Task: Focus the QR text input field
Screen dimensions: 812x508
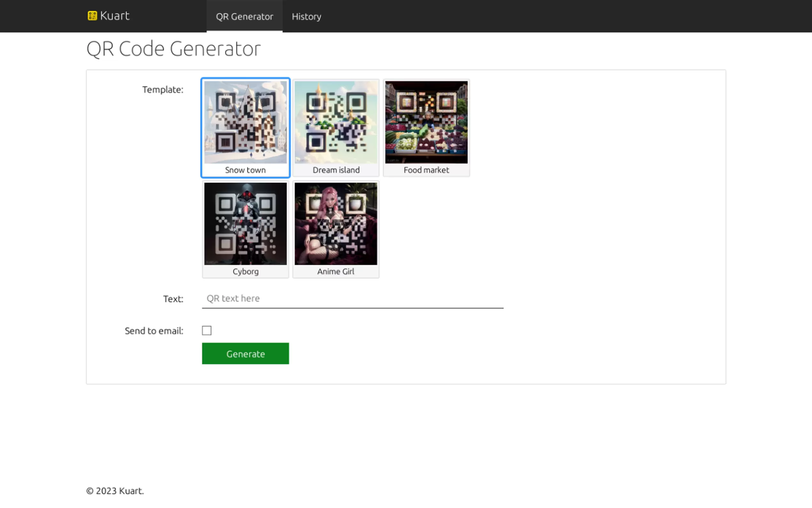Action: (x=353, y=298)
